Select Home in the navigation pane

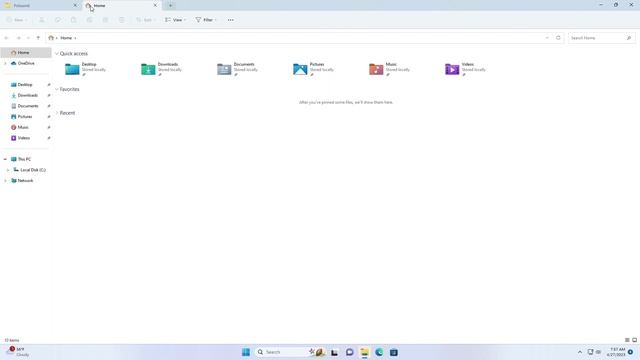26,53
